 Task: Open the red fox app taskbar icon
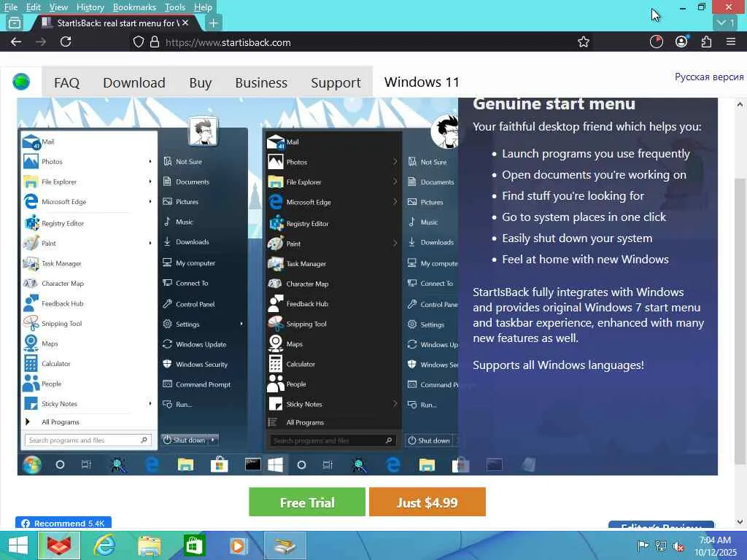(x=59, y=545)
